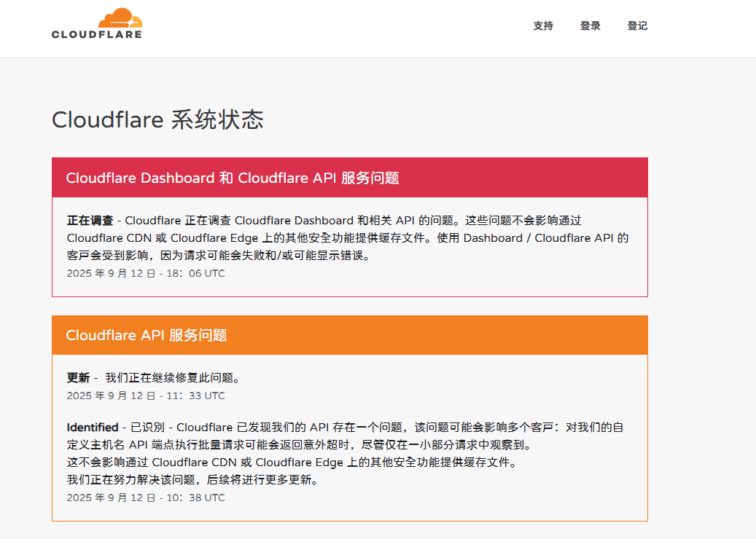
Task: Open the 登记 sign-up link
Action: coord(637,26)
